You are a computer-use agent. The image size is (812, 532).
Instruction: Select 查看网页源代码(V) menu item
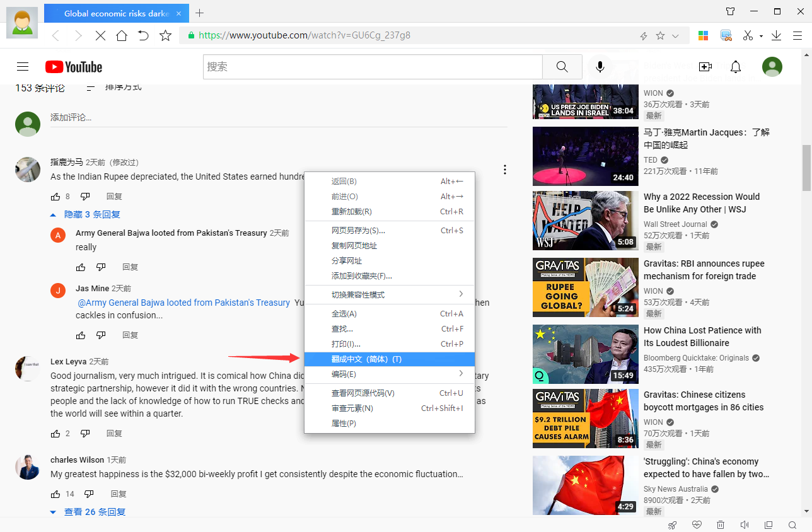point(390,393)
